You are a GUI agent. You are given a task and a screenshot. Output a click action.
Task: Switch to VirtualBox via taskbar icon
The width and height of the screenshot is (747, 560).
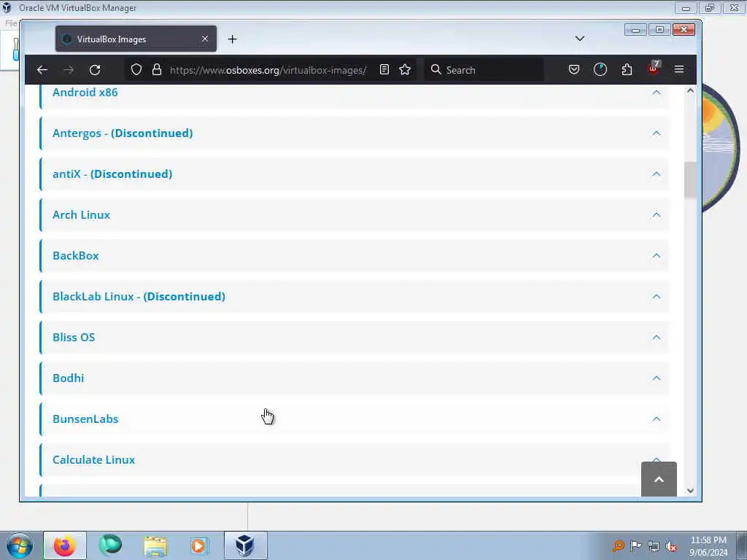tap(245, 545)
